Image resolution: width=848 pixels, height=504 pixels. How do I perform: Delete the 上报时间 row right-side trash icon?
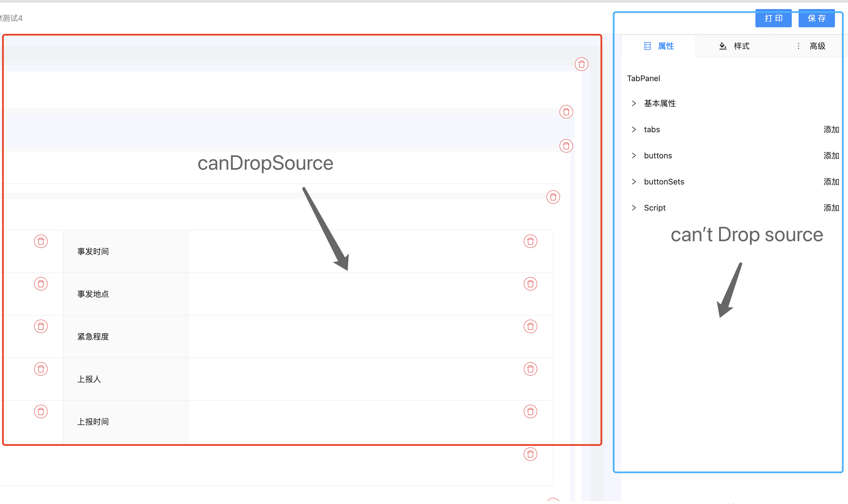[x=530, y=411]
